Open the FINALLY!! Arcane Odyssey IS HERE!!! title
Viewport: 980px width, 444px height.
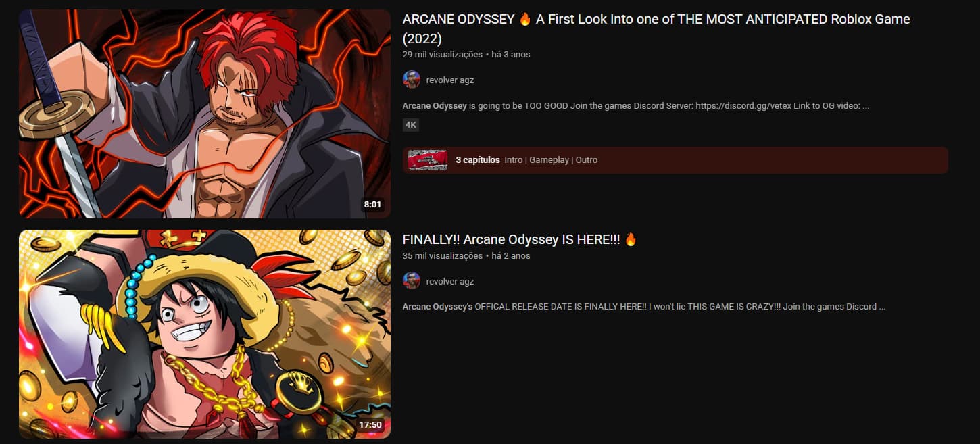[x=520, y=239]
